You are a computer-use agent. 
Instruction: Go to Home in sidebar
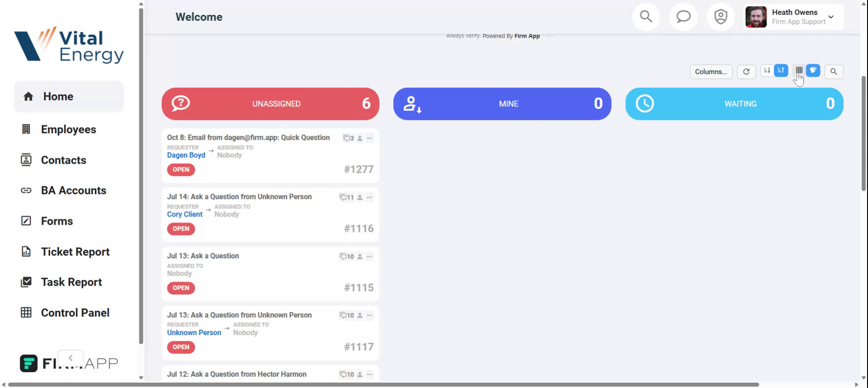[x=69, y=96]
